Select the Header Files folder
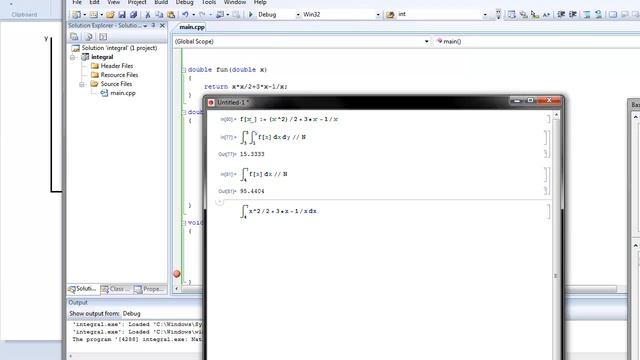 pos(117,66)
